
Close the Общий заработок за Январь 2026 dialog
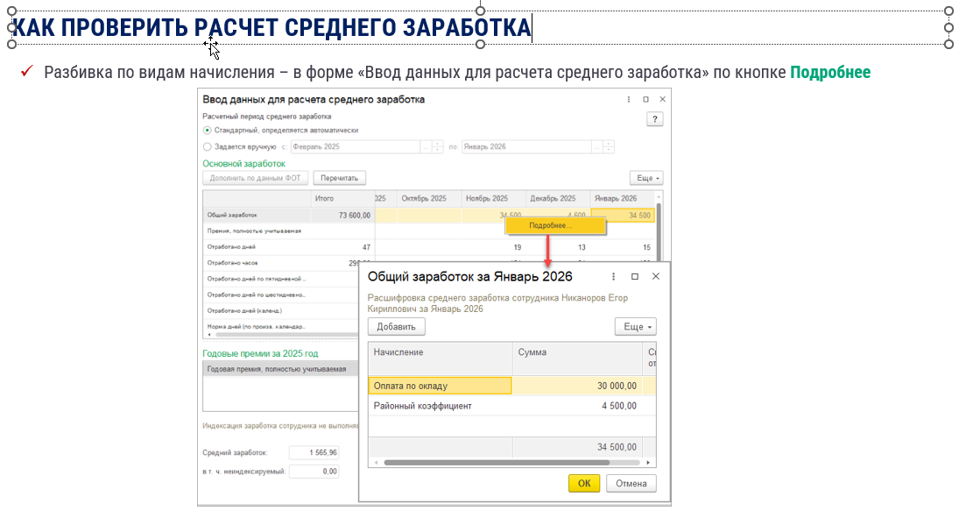point(656,276)
